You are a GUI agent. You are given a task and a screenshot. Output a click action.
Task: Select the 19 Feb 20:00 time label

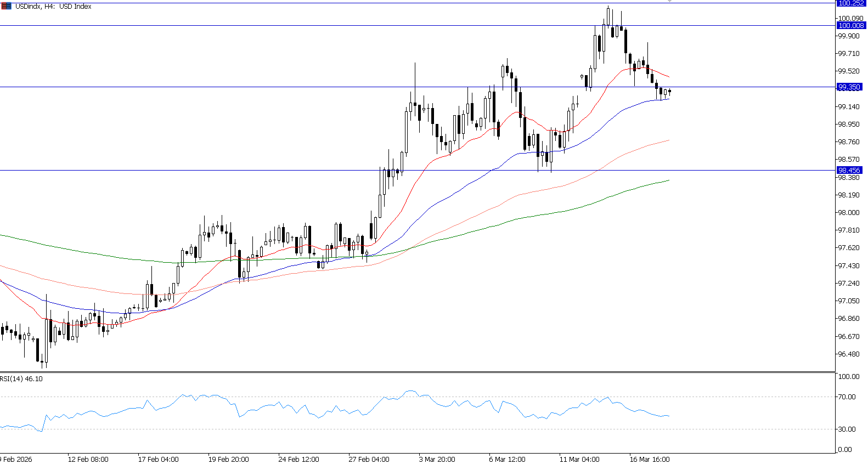(228, 460)
